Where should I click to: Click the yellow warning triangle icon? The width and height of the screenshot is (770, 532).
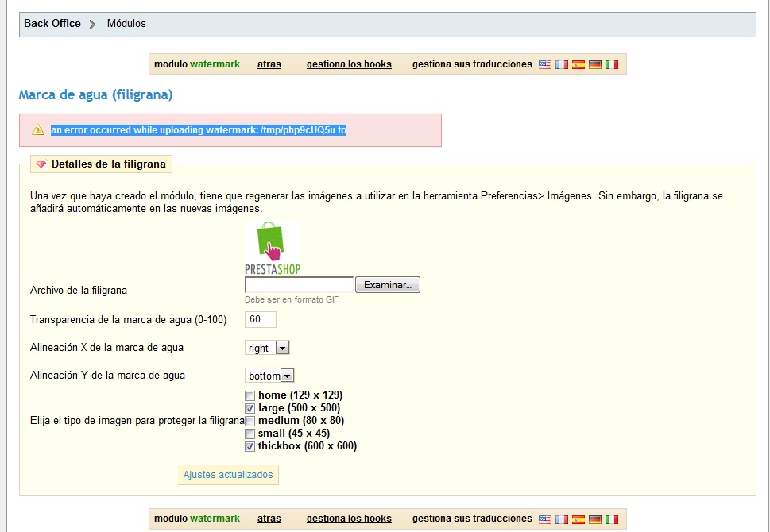coord(38,130)
